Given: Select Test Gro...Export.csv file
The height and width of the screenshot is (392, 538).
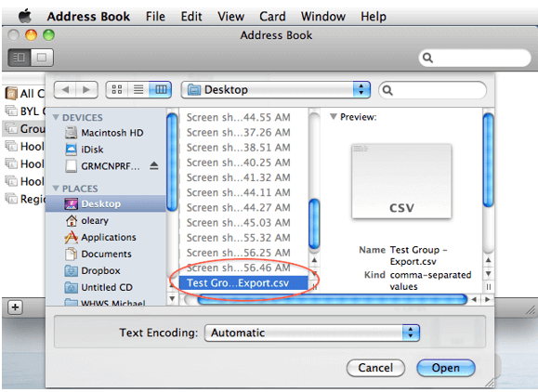Looking at the screenshot, I should coord(243,283).
